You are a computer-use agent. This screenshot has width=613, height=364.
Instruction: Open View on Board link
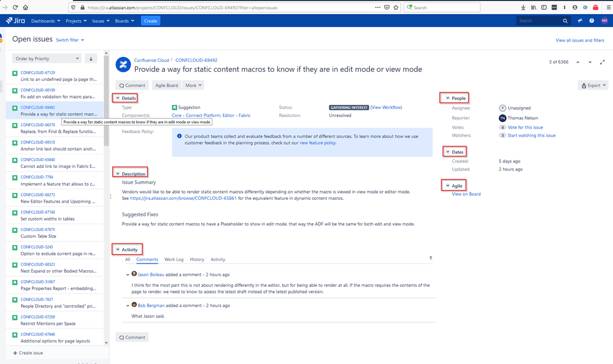click(466, 194)
